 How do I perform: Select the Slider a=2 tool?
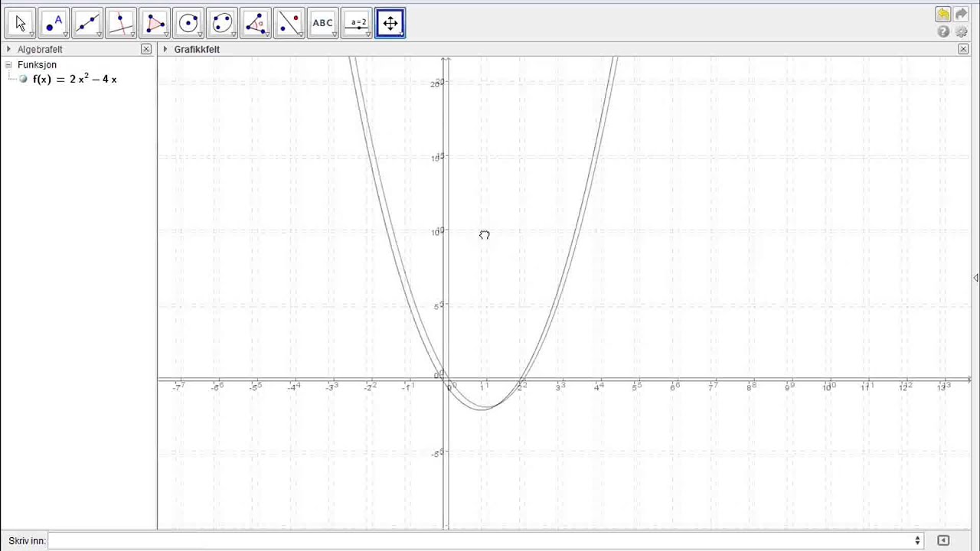tap(357, 23)
